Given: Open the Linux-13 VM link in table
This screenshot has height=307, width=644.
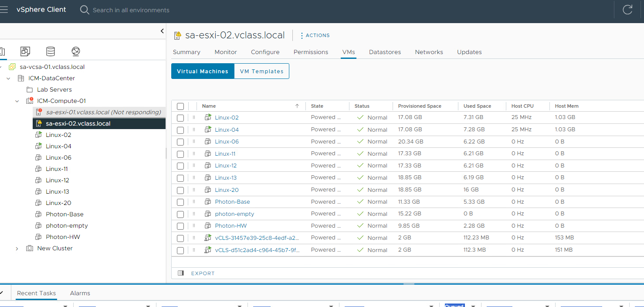Looking at the screenshot, I should 226,177.
